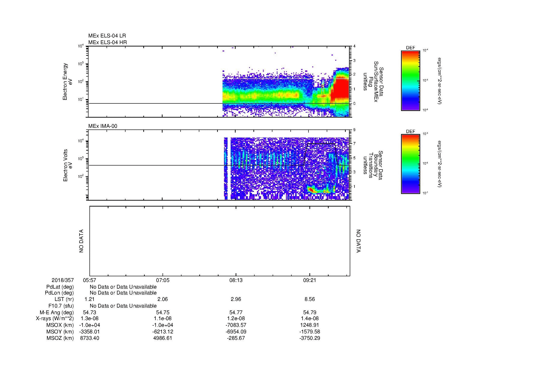The width and height of the screenshot is (555, 392).
Task: Click the empty NO DATA plot panel
Action: click(220, 241)
